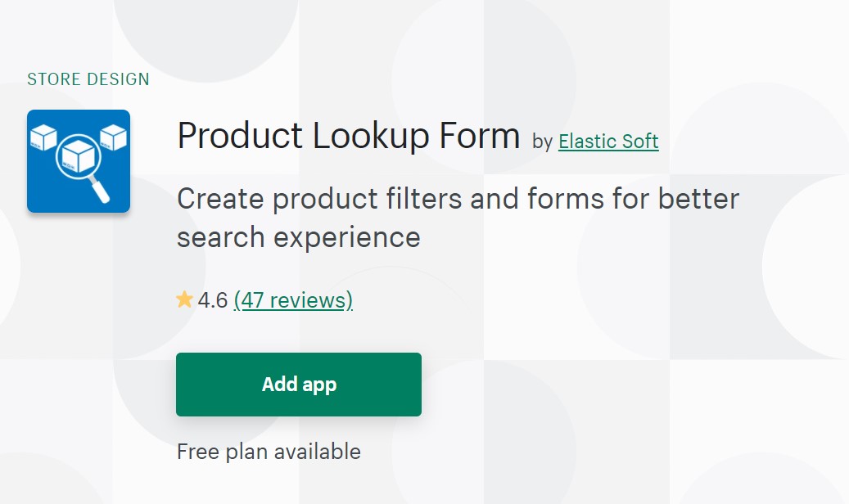This screenshot has width=849, height=504.
Task: Click the "search experience" description text
Action: point(299,237)
